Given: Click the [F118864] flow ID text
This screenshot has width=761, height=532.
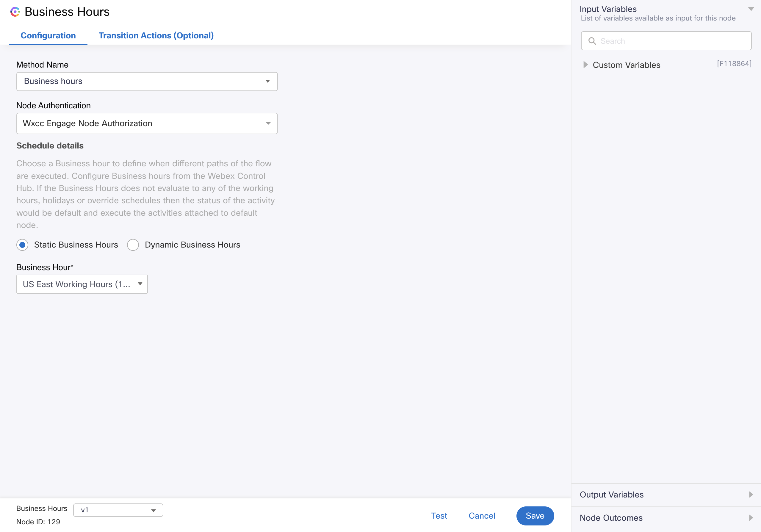Looking at the screenshot, I should [x=734, y=64].
